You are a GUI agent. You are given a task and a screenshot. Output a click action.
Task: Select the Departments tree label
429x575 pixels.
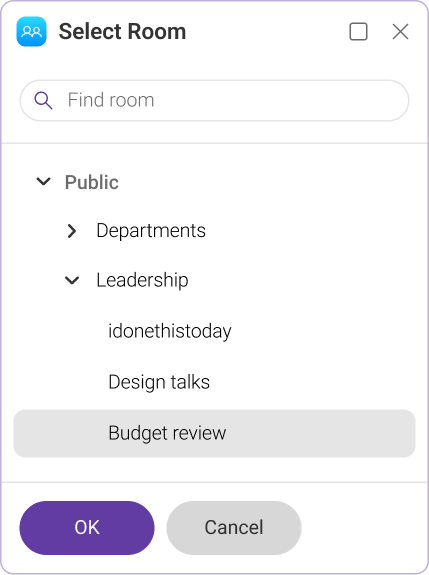[151, 231]
